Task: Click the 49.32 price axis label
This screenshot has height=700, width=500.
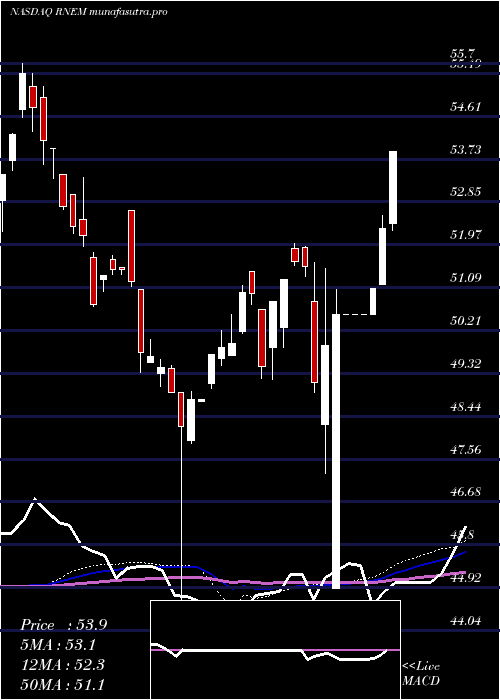Action: click(465, 364)
